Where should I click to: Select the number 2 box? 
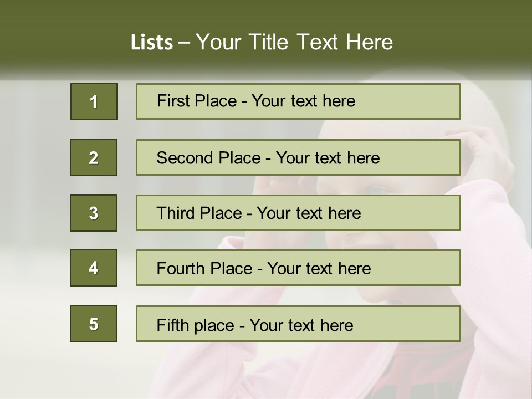point(94,157)
